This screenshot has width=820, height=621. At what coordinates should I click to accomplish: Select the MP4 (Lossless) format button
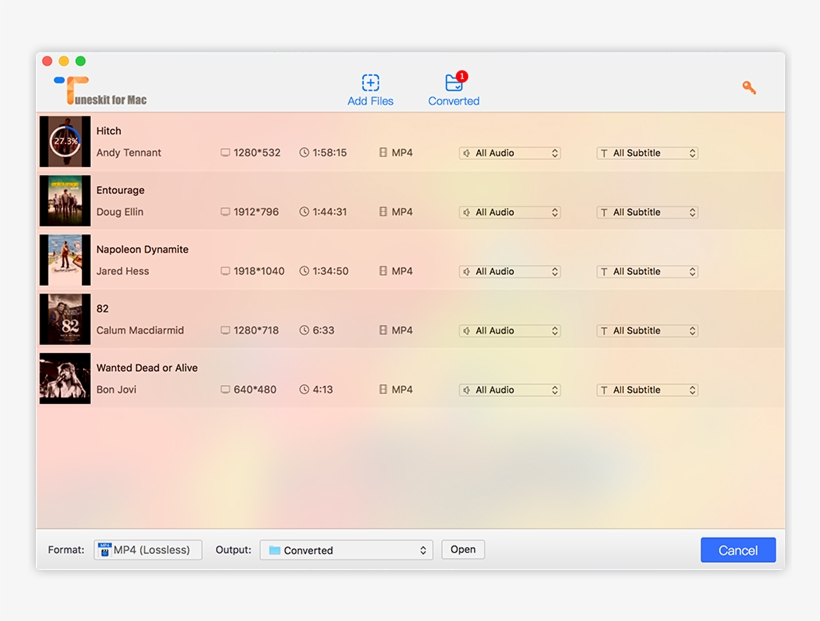[148, 550]
